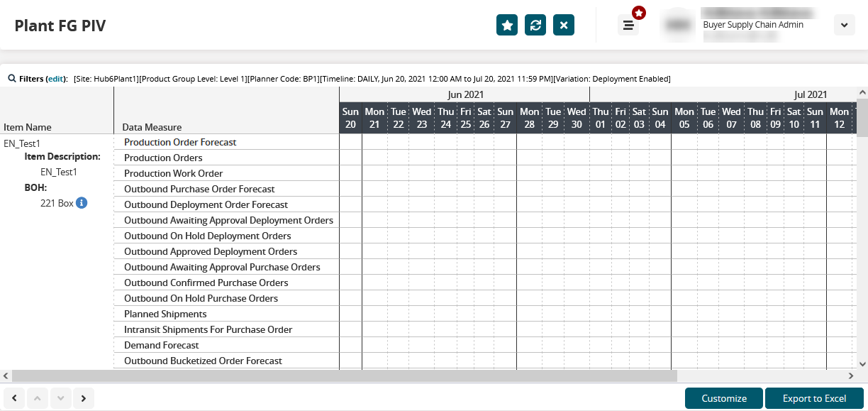Click the star favorite icon button

point(507,25)
